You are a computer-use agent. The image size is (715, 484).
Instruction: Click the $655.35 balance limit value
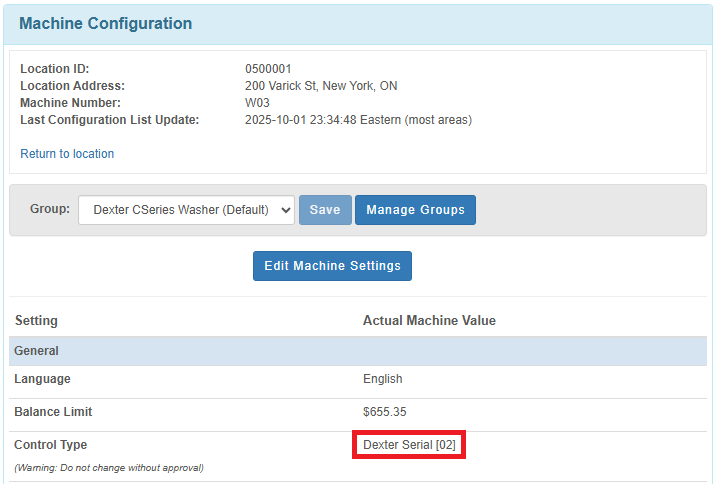click(x=384, y=412)
